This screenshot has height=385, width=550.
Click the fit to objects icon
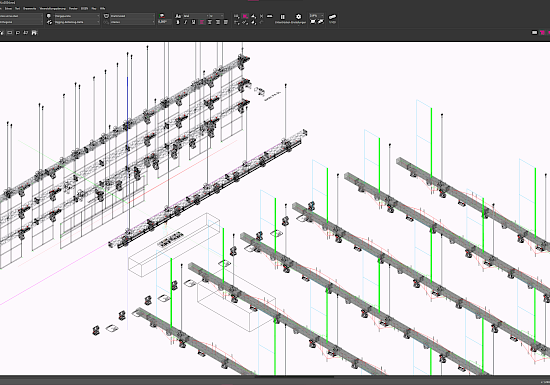(x=321, y=22)
